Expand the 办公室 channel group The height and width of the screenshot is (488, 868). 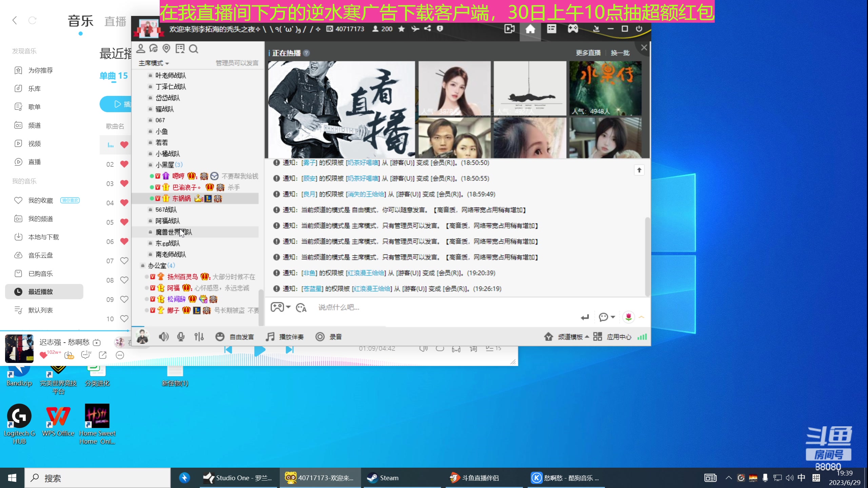point(157,266)
